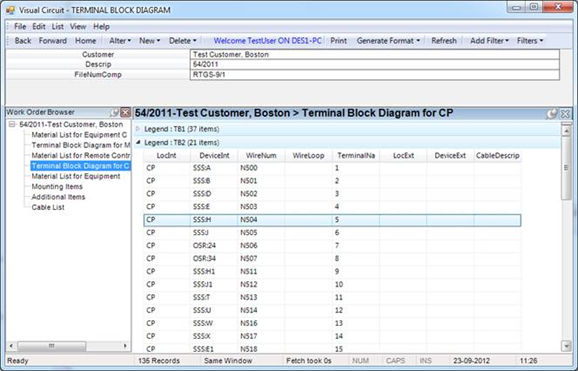578x371 pixels.
Task: Select Terminal Block Diagram for M
Action: tap(80, 145)
